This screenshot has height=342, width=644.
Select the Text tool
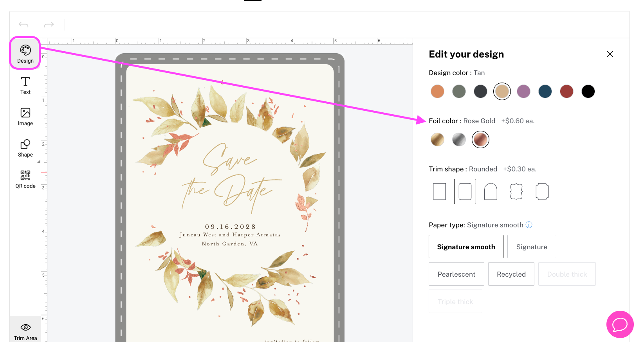pos(25,85)
